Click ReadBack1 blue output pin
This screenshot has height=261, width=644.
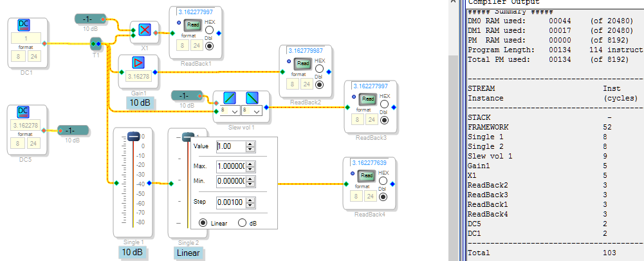[219, 34]
